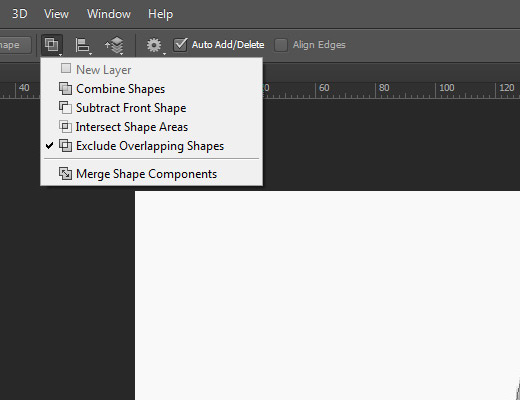The image size is (520, 400).
Task: Click the Intersect Shape Areas icon
Action: [x=65, y=127]
